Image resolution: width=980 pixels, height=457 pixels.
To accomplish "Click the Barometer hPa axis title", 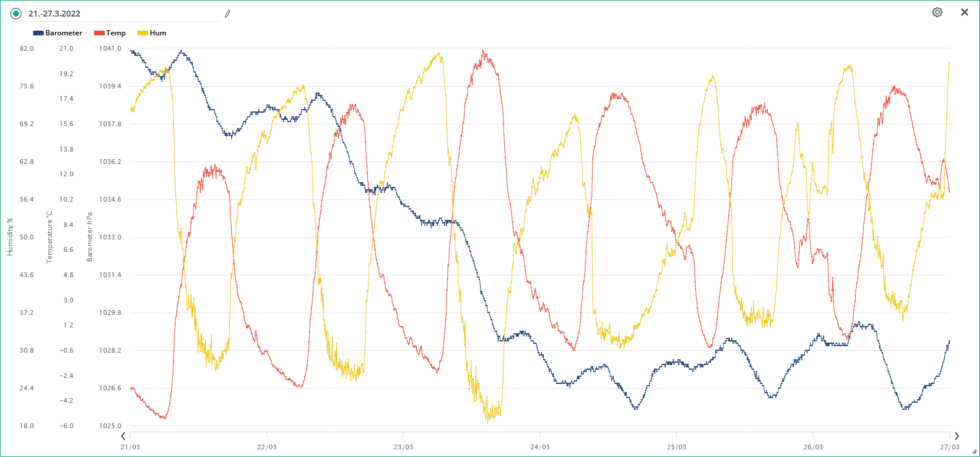I will [x=90, y=237].
